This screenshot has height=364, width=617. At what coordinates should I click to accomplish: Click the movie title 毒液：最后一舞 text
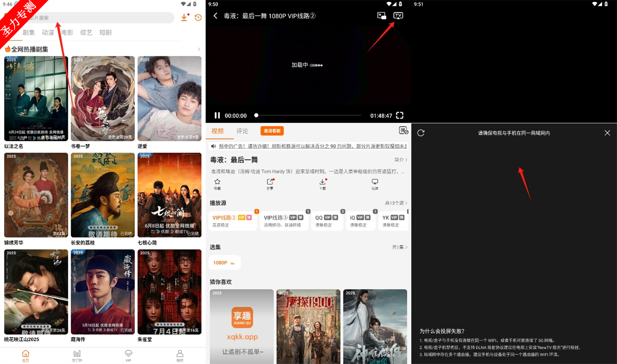[234, 160]
